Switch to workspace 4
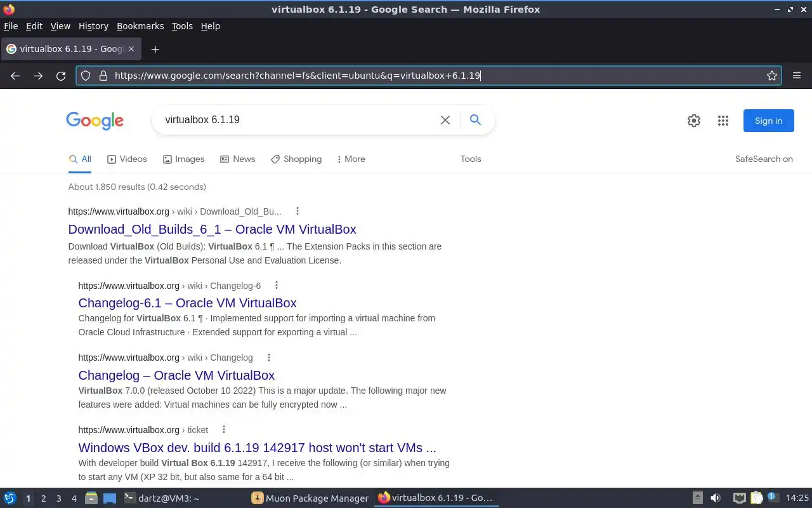 pyautogui.click(x=74, y=498)
